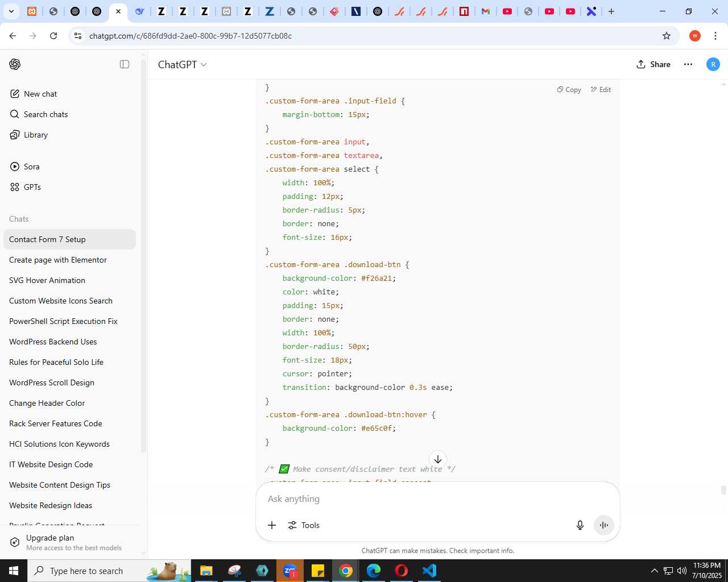Screen dimensions: 728x582
Task: Click the volume icon in system tray
Action: click(x=682, y=571)
